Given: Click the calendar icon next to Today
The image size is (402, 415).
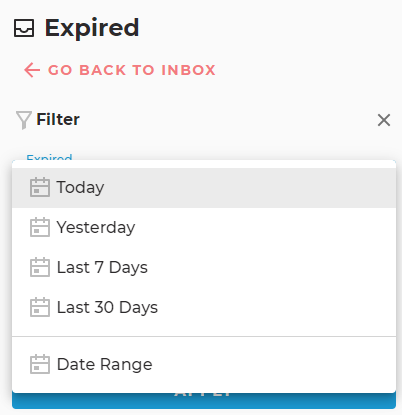Looking at the screenshot, I should tap(40, 187).
